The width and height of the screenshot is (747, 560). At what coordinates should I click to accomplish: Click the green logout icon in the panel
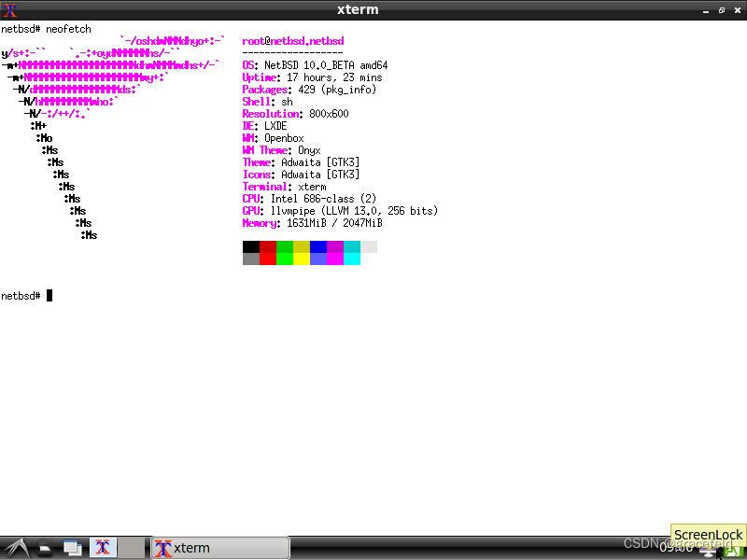(x=734, y=552)
